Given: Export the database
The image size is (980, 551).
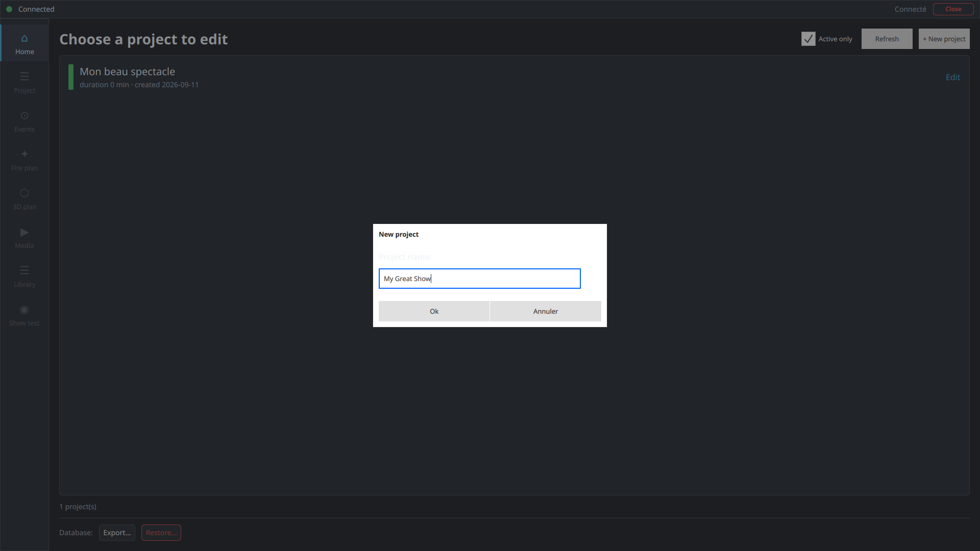Looking at the screenshot, I should 117,533.
